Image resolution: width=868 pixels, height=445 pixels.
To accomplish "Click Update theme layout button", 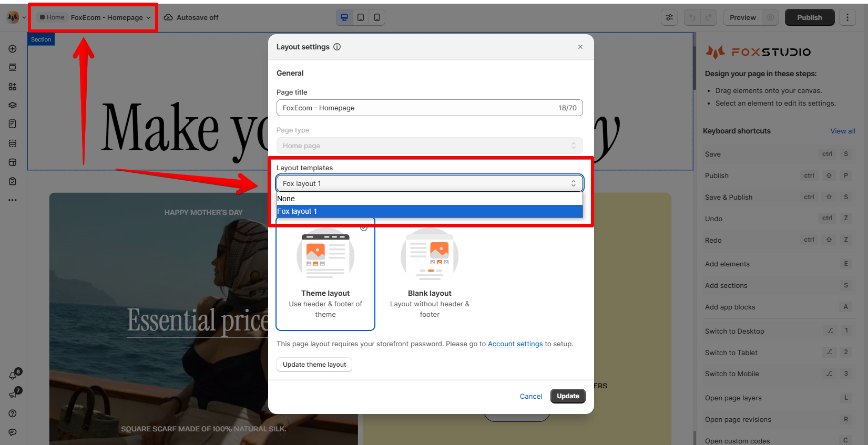I will point(314,365).
